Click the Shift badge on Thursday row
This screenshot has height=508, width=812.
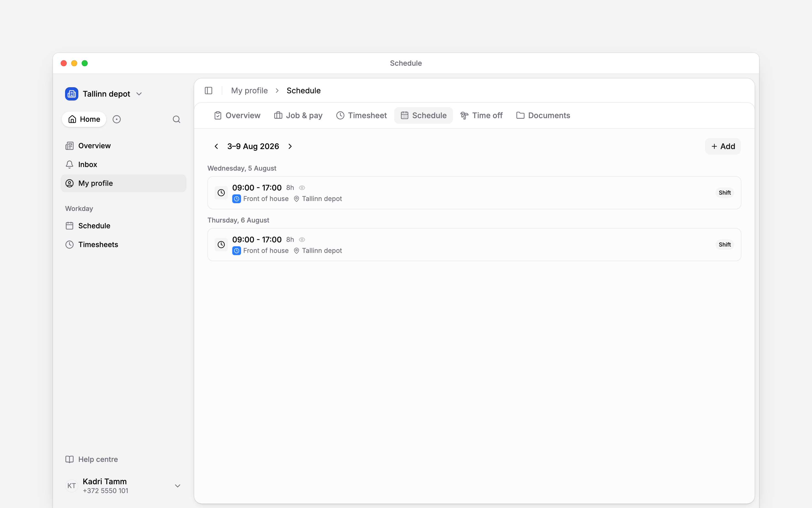(x=725, y=245)
